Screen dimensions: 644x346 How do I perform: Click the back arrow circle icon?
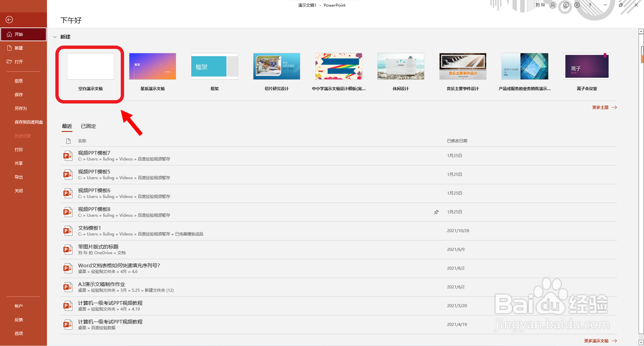pyautogui.click(x=9, y=20)
